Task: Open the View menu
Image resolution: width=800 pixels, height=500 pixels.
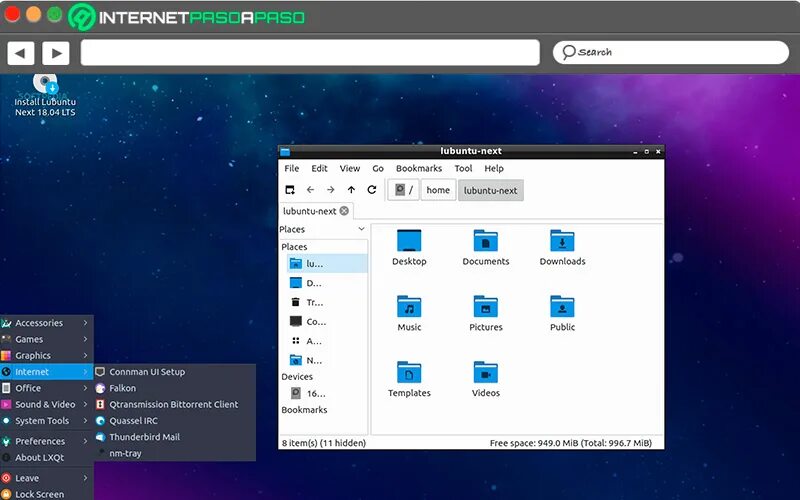Action: (x=349, y=168)
